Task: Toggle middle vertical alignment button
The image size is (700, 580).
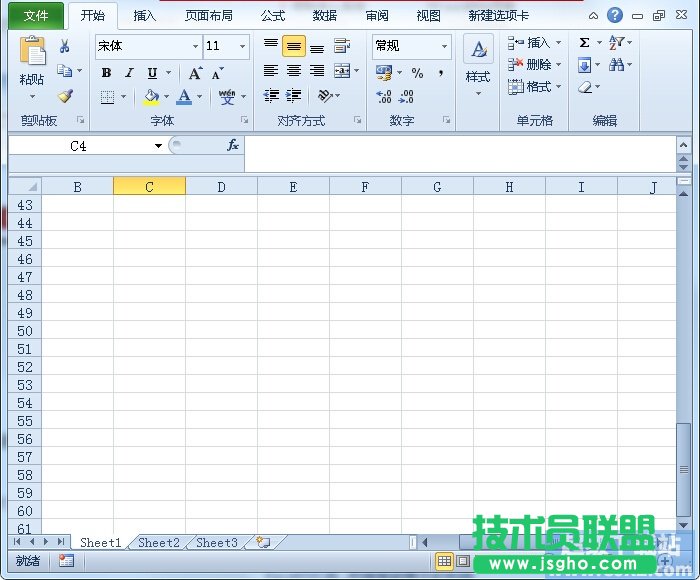Action: coord(294,46)
